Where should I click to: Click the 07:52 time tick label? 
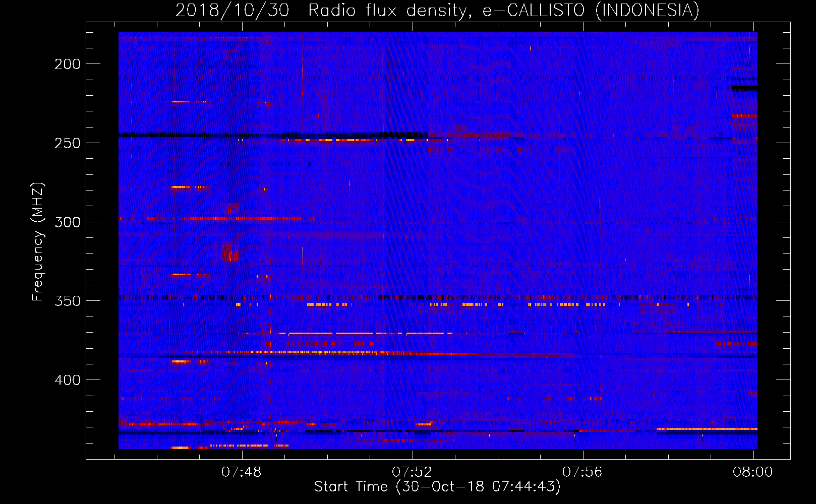pyautogui.click(x=412, y=472)
